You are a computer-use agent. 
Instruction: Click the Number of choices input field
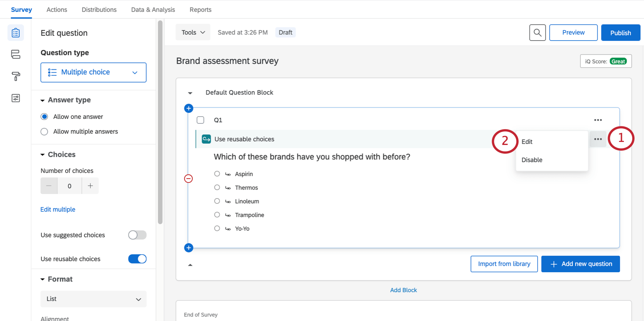[69, 186]
